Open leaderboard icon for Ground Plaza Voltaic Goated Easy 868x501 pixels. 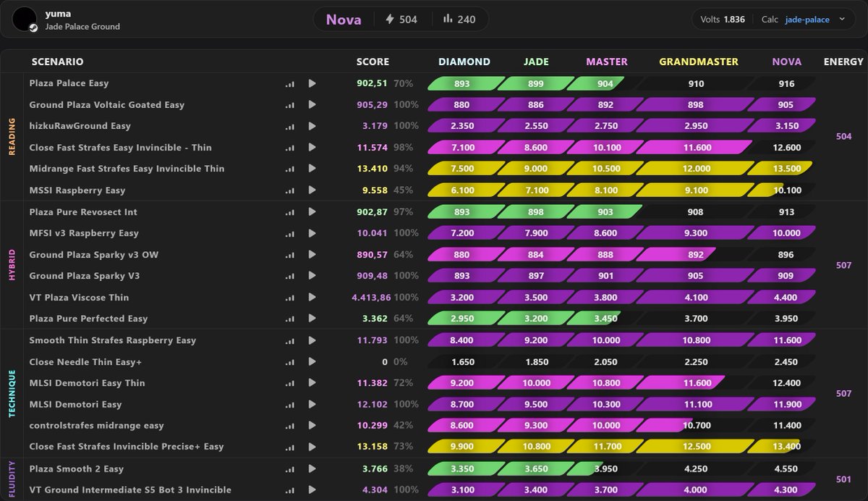pyautogui.click(x=290, y=104)
